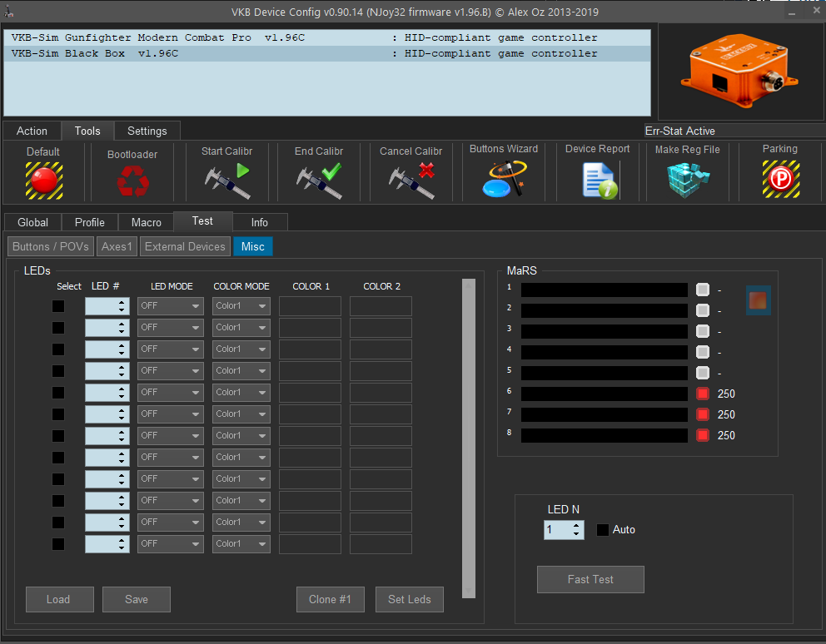Tick the first LED row Select checkbox

[58, 306]
